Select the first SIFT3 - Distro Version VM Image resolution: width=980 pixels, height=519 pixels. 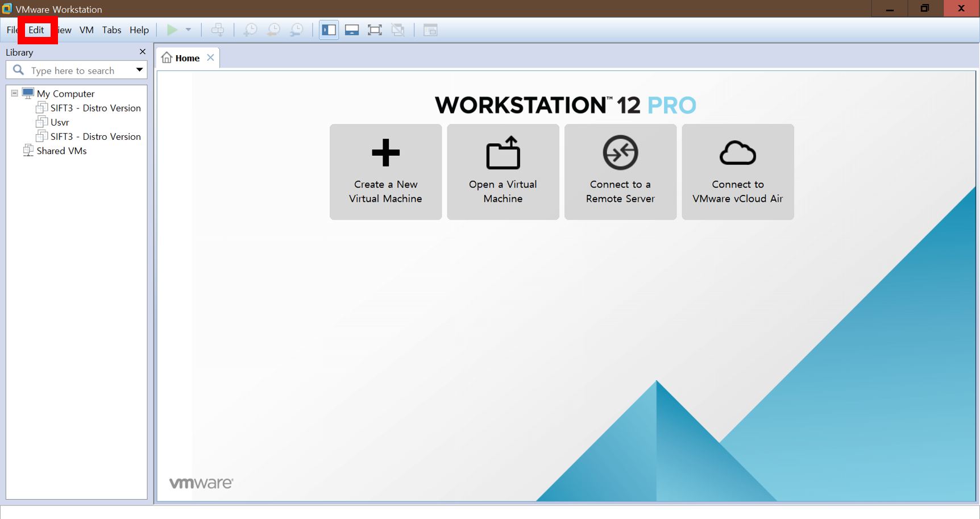click(x=95, y=108)
